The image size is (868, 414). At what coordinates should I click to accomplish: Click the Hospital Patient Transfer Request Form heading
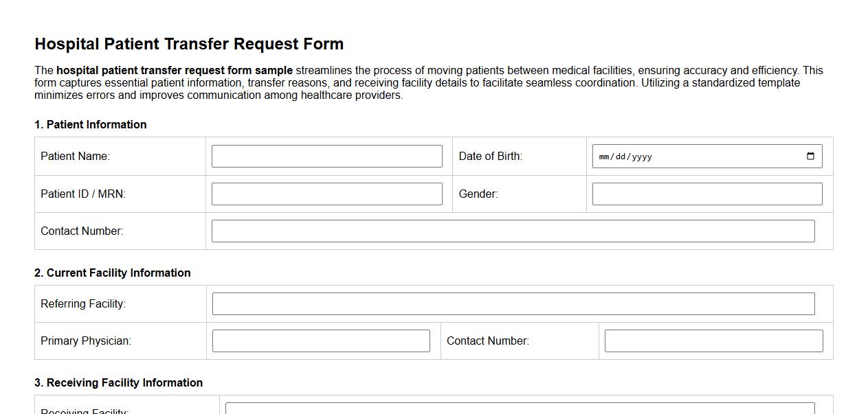pos(189,43)
